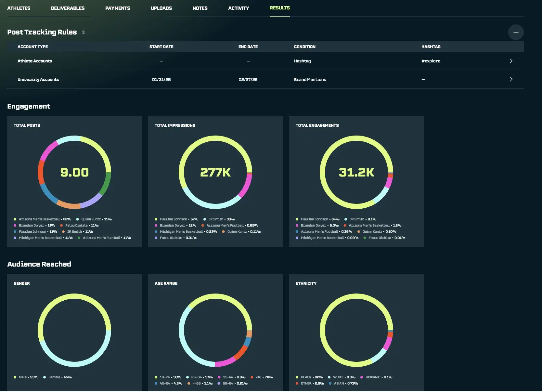
Task: Open the Athletes tab
Action: pos(19,8)
